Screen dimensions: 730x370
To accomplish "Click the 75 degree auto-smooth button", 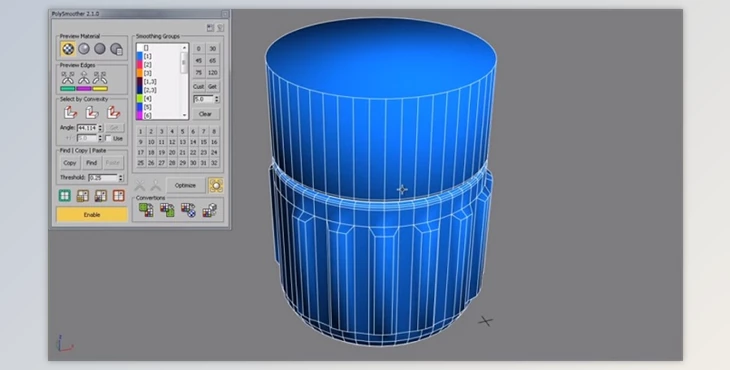I will (198, 73).
